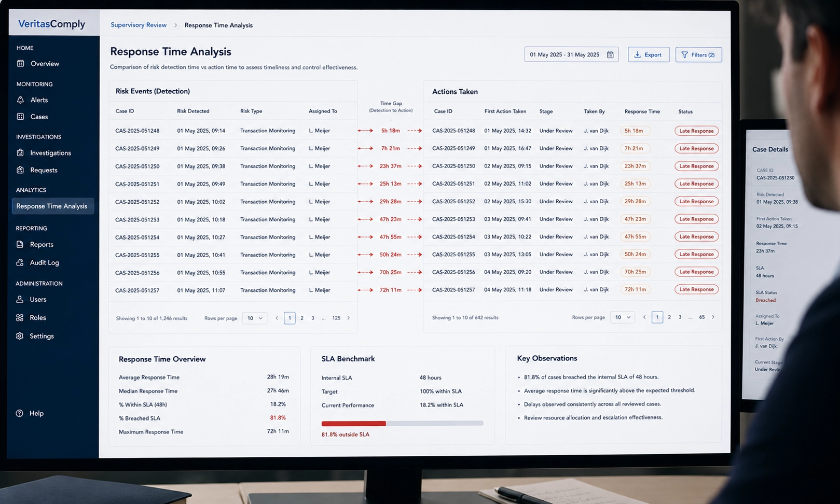Click the calendar icon in date range
Screen dimensions: 840x504
[610, 54]
